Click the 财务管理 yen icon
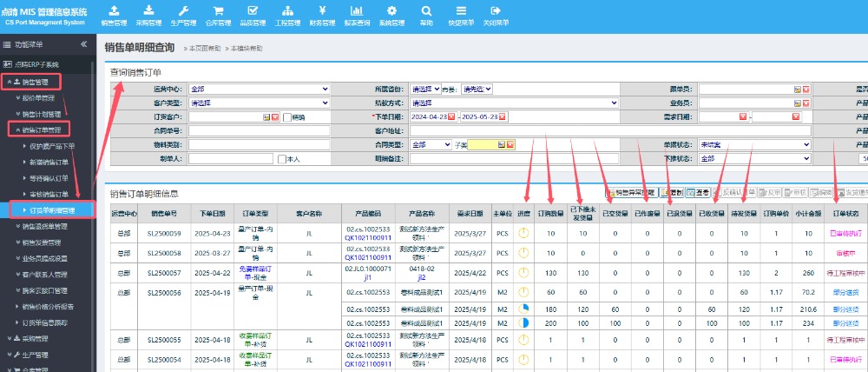This screenshot has width=868, height=372. 322,10
